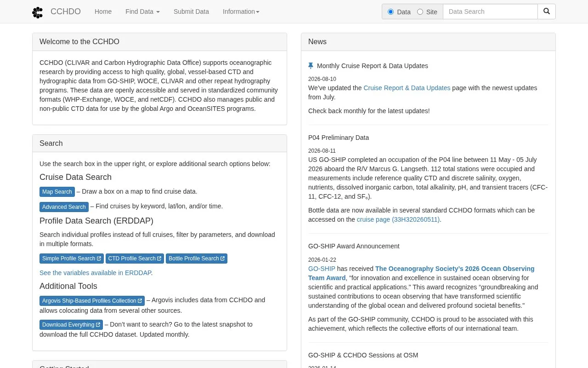Click the CCHDO logo icon
This screenshot has width=588, height=368.
(38, 12)
